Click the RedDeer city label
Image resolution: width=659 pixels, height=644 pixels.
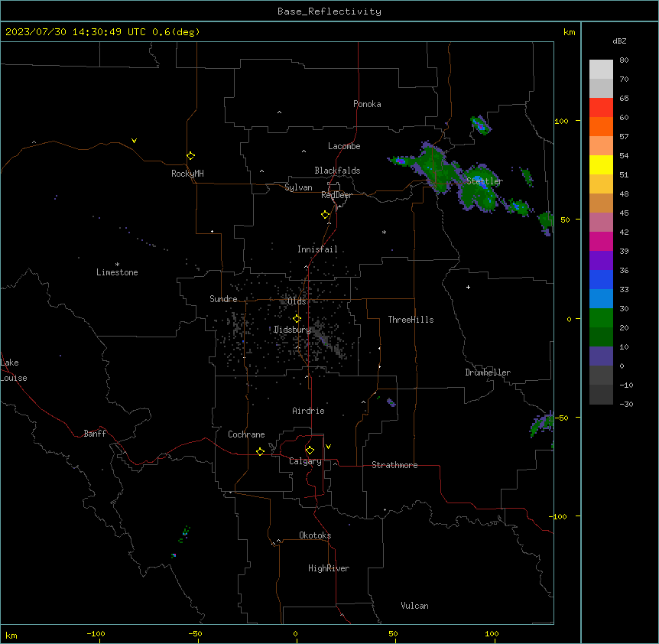[336, 195]
